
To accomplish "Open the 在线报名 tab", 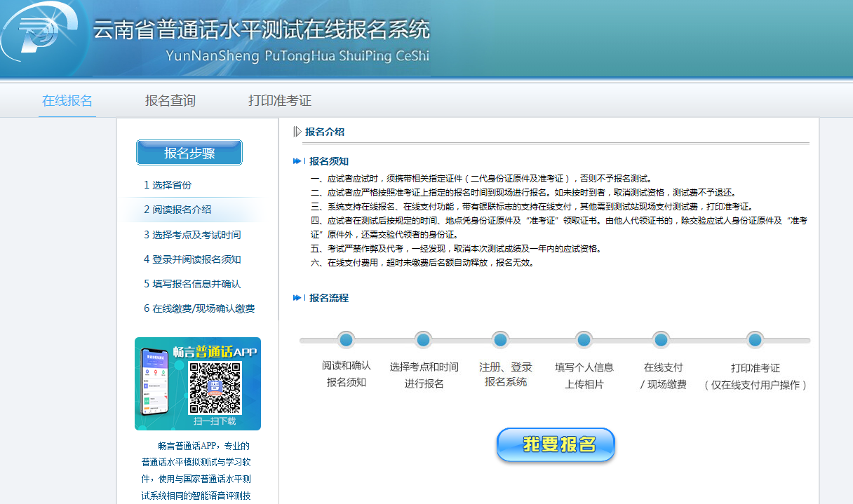I will click(67, 100).
